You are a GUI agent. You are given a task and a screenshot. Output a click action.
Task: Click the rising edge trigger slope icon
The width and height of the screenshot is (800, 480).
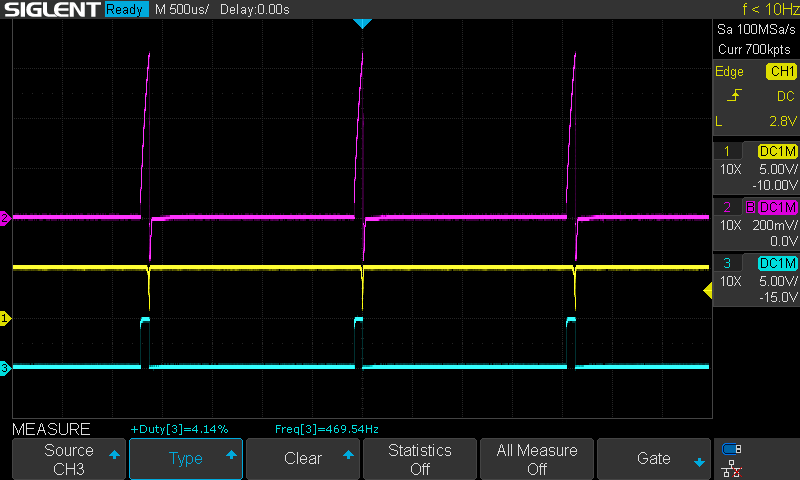pos(736,96)
